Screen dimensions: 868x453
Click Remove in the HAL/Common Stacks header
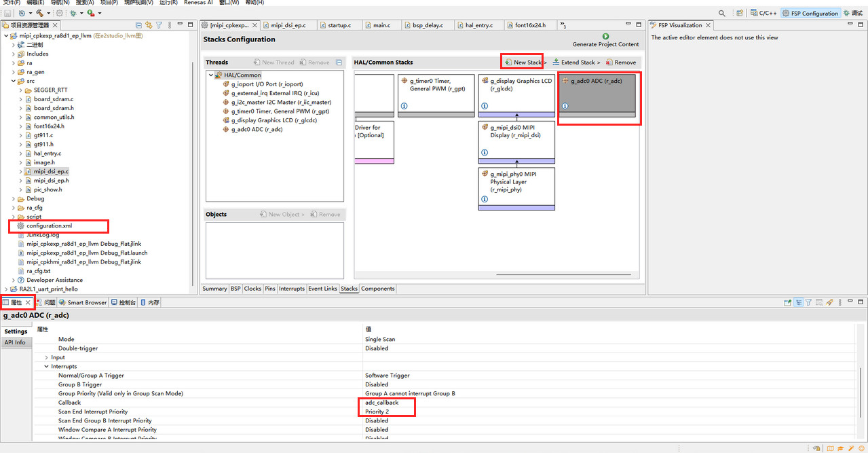point(621,62)
